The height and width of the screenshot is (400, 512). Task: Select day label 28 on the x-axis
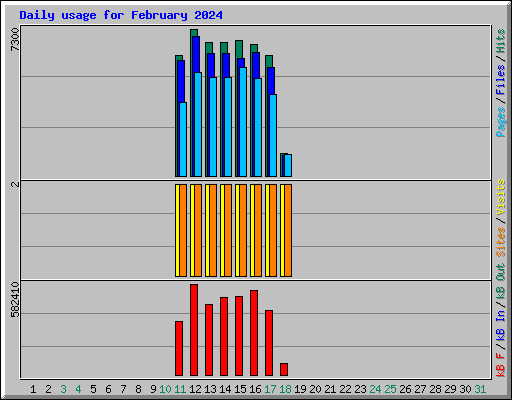435,389
